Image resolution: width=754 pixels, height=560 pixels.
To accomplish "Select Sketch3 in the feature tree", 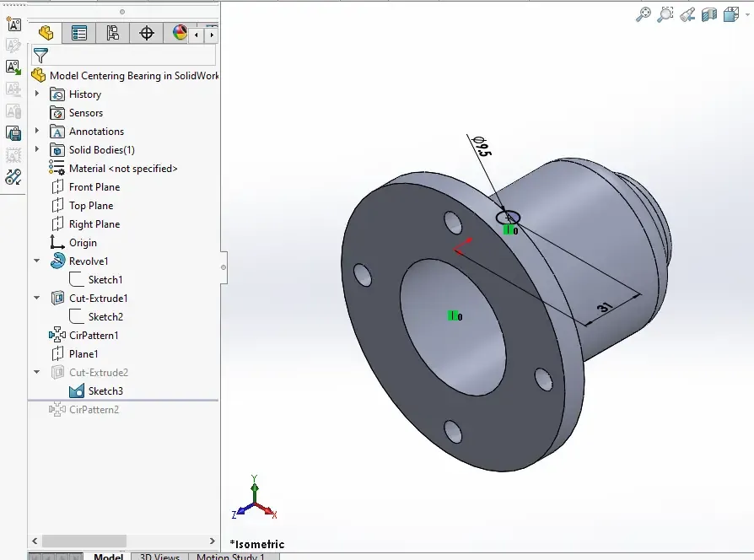I will tap(105, 391).
